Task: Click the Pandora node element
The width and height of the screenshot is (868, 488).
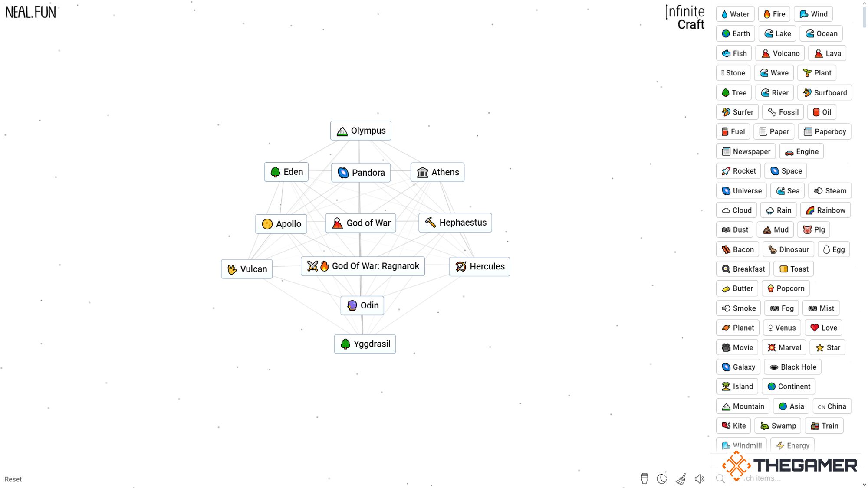Action: [361, 172]
